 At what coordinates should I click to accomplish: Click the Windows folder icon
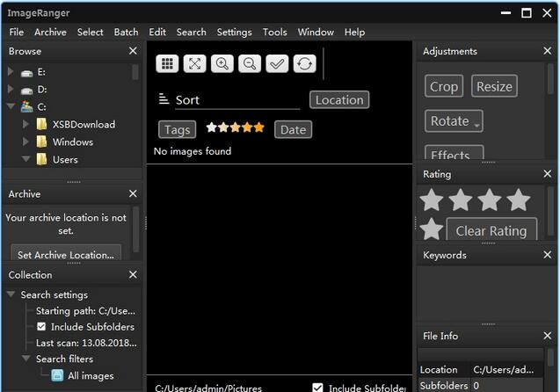click(41, 142)
